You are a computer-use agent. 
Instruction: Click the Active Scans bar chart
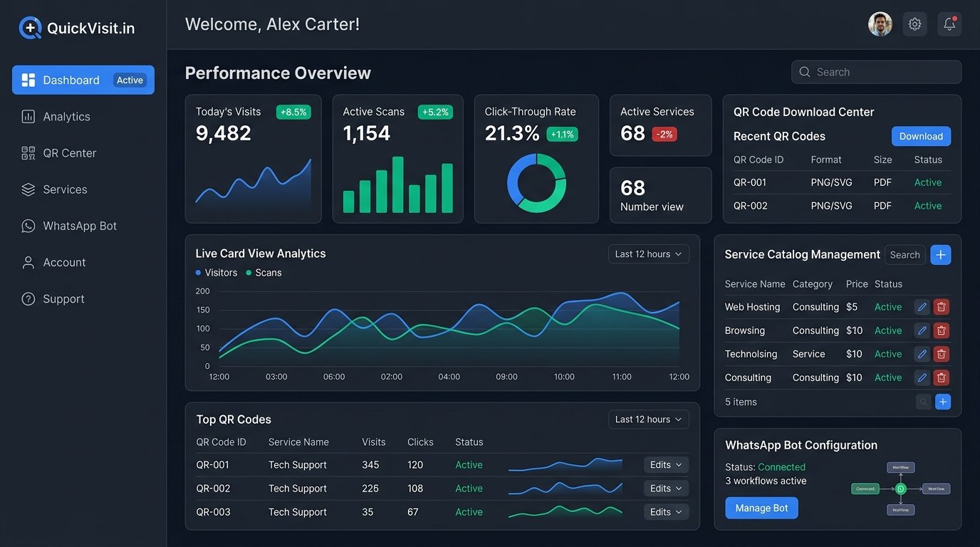[398, 184]
